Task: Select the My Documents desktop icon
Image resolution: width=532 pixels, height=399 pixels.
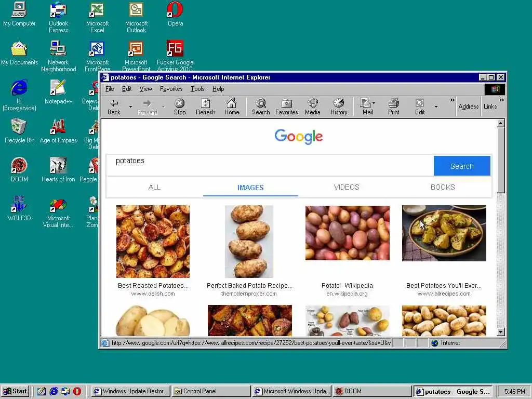Action: pyautogui.click(x=19, y=54)
